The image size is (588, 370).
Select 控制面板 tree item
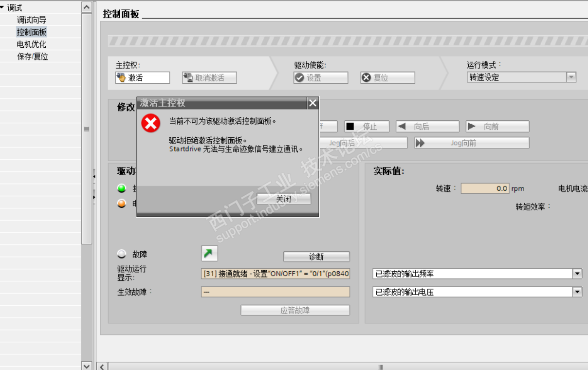click(x=32, y=32)
